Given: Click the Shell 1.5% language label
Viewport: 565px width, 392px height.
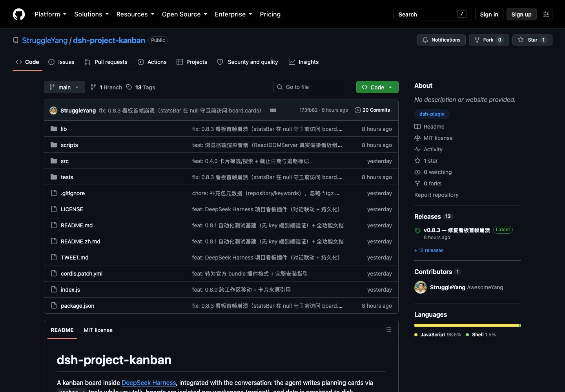Looking at the screenshot, I should pyautogui.click(x=481, y=335).
